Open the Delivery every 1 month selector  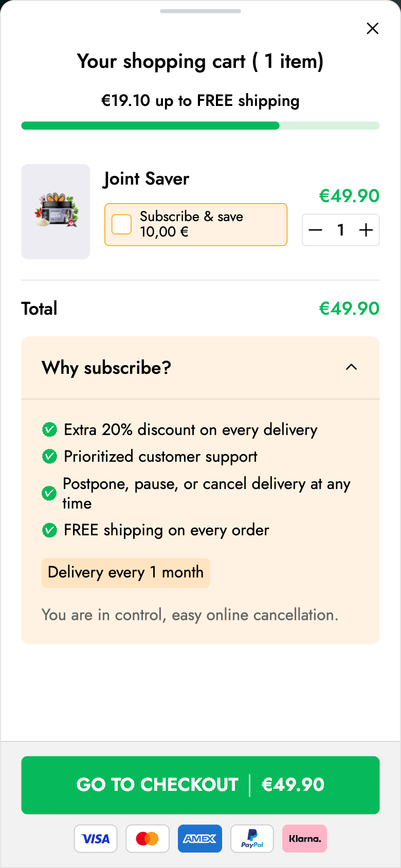pyautogui.click(x=125, y=572)
